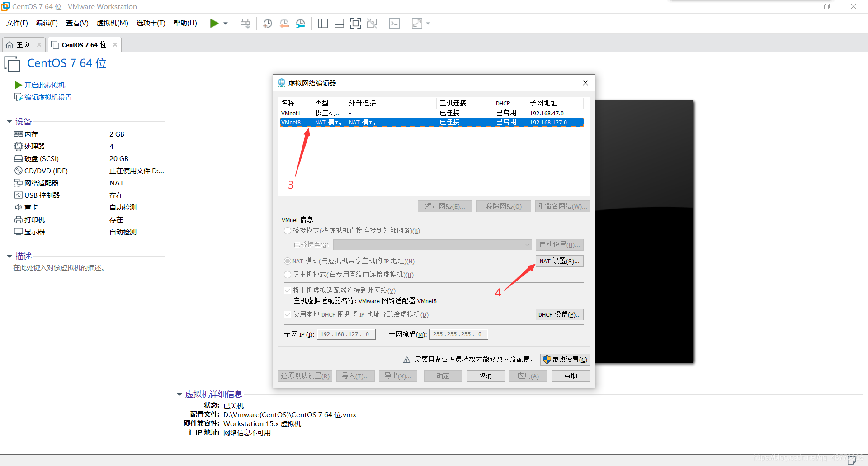Image resolution: width=868 pixels, height=466 pixels.
Task: Open the snapshot manager icon
Action: coord(301,23)
